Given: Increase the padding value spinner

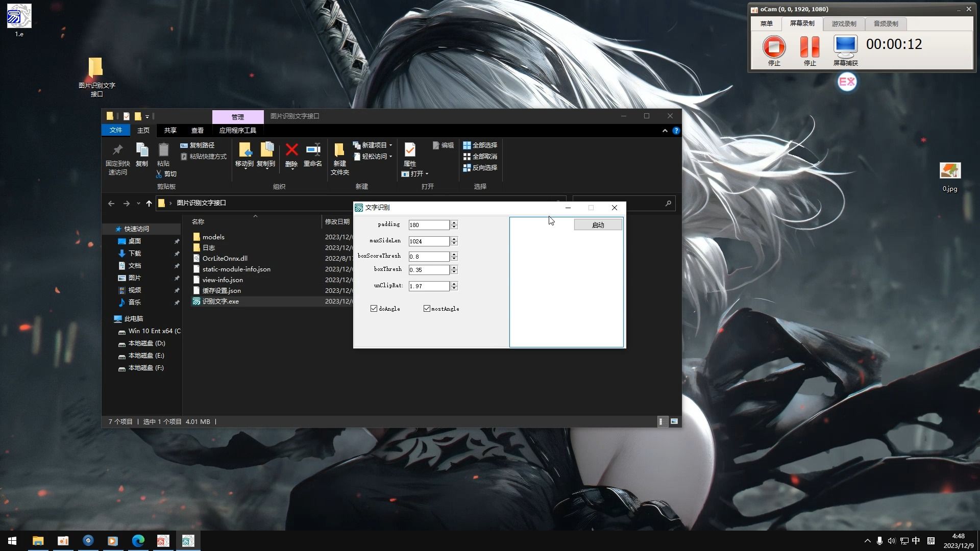Looking at the screenshot, I should click(x=454, y=222).
